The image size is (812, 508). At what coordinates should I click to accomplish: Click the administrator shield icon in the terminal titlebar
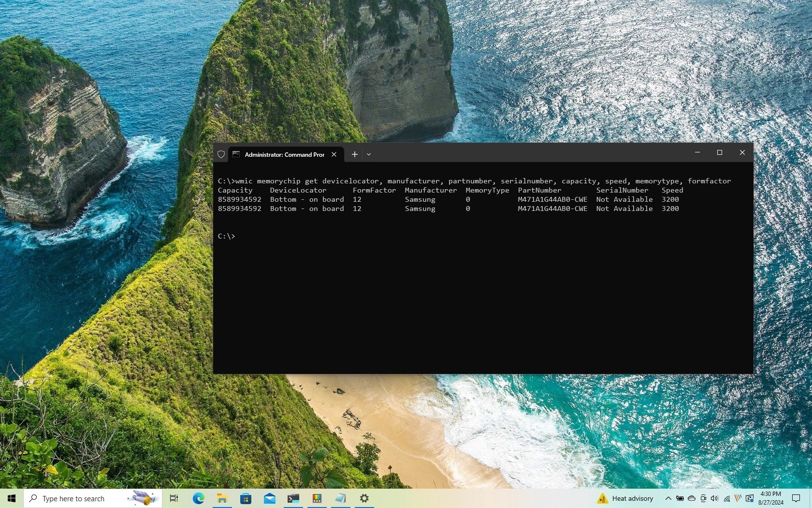coord(221,154)
